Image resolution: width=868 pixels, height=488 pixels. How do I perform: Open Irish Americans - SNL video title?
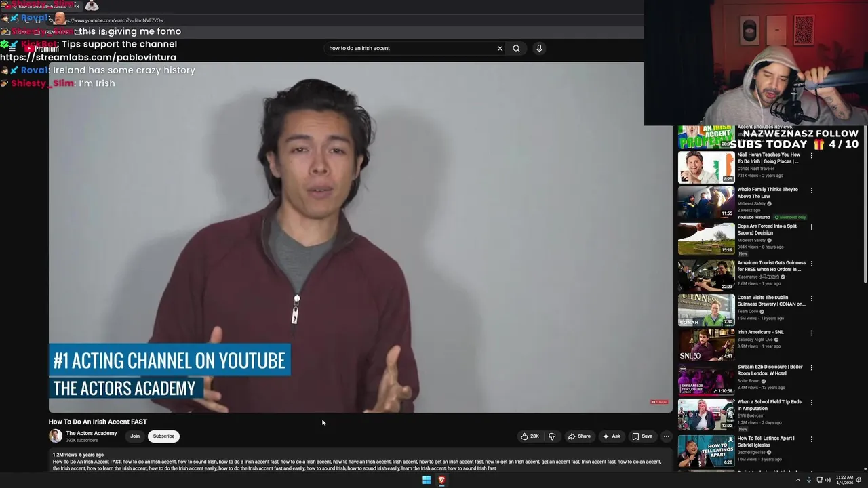point(760,332)
